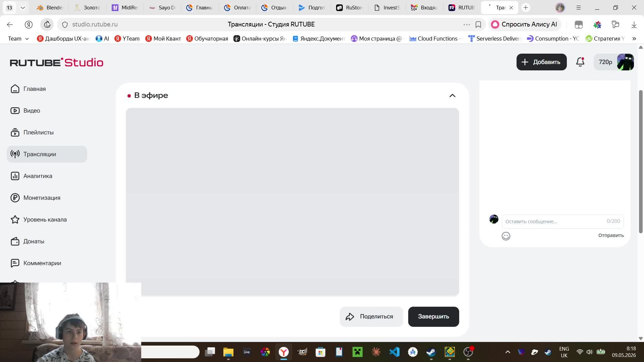Go back in the browser

10,24
